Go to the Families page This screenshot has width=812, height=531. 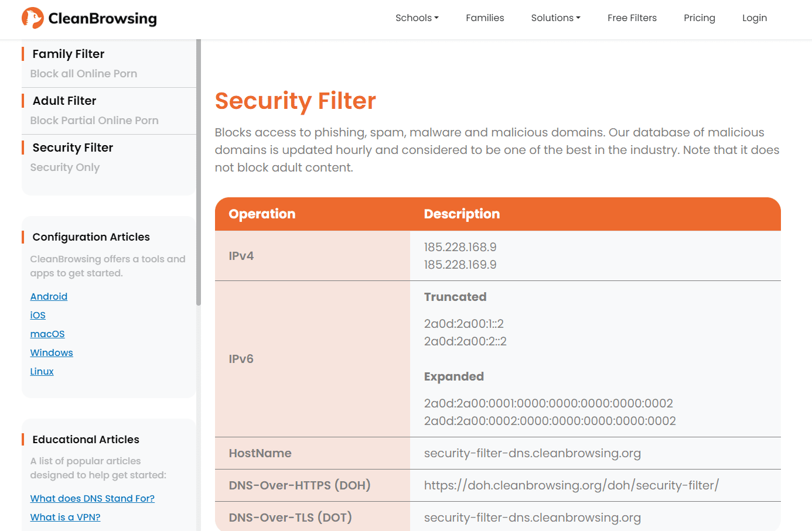click(485, 18)
